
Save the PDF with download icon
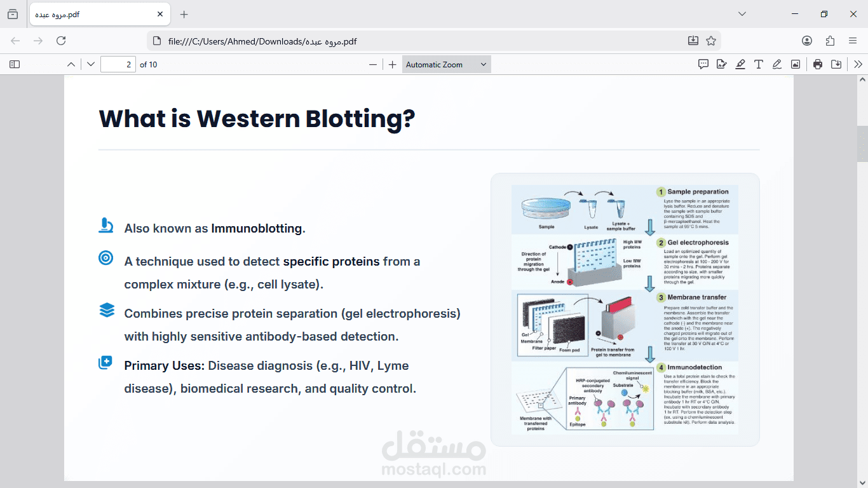(x=836, y=64)
